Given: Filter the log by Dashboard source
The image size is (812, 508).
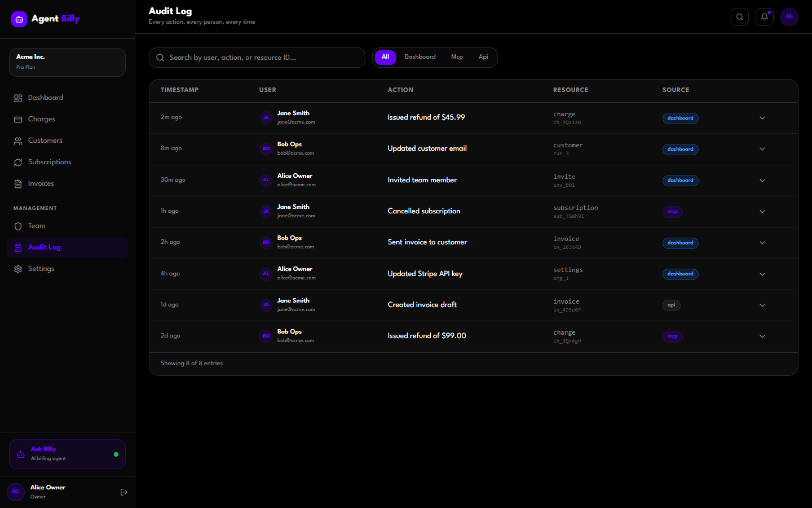Looking at the screenshot, I should [420, 57].
